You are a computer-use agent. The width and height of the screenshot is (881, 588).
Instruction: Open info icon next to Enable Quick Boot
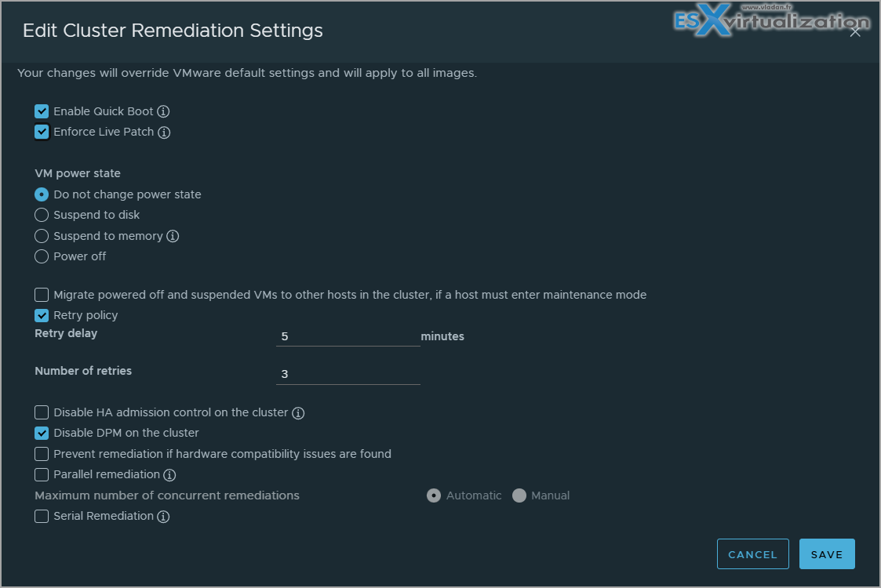(163, 112)
